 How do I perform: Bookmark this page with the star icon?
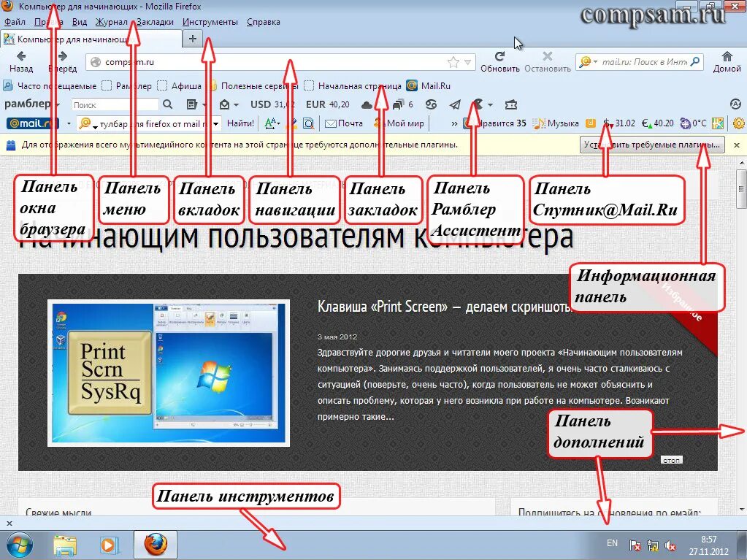(453, 62)
